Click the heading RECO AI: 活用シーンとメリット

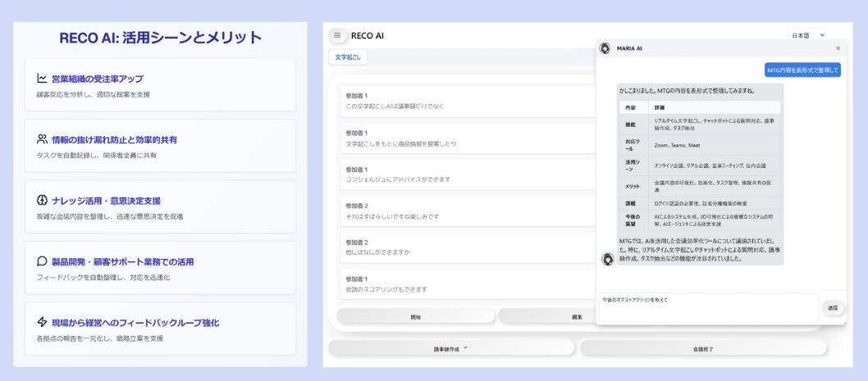tap(161, 38)
